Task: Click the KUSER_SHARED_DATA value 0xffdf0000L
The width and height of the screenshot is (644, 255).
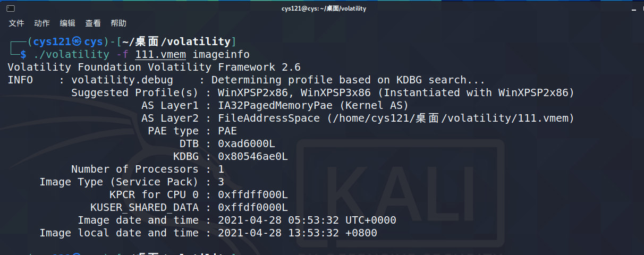Action: click(253, 207)
